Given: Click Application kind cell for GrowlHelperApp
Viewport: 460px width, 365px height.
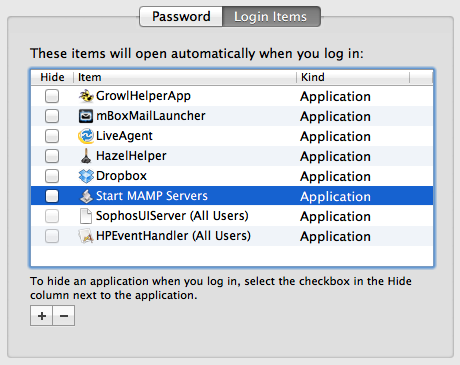Looking at the screenshot, I should [335, 97].
